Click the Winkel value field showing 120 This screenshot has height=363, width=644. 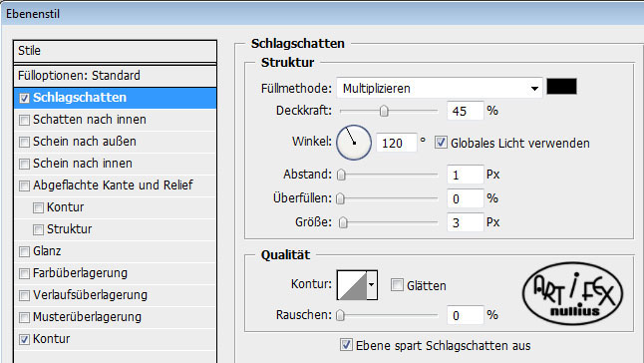(x=397, y=143)
